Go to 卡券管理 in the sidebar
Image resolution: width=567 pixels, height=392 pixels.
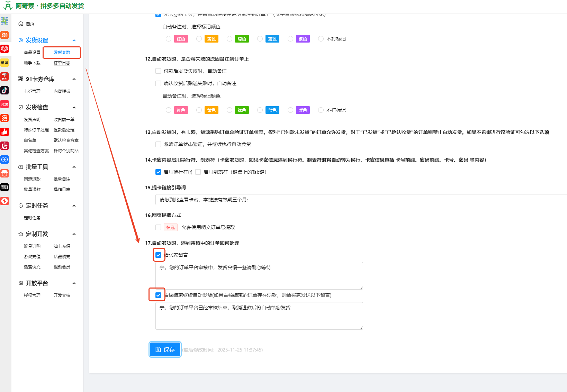click(32, 91)
